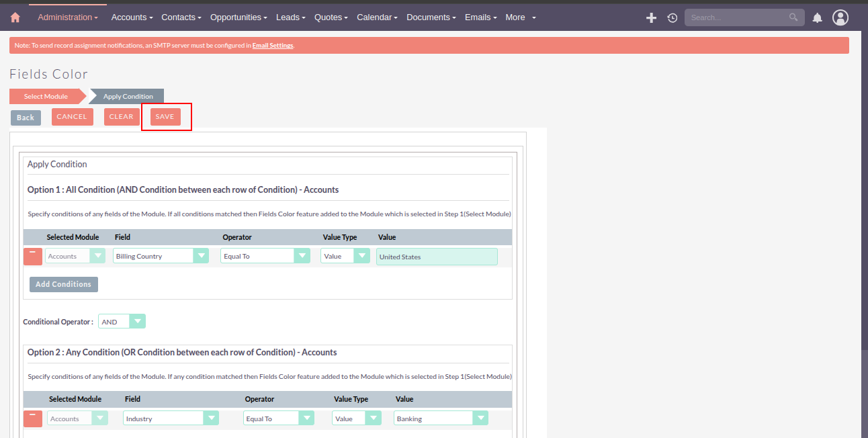The image size is (868, 438).
Task: Click the Save button
Action: pyautogui.click(x=165, y=117)
